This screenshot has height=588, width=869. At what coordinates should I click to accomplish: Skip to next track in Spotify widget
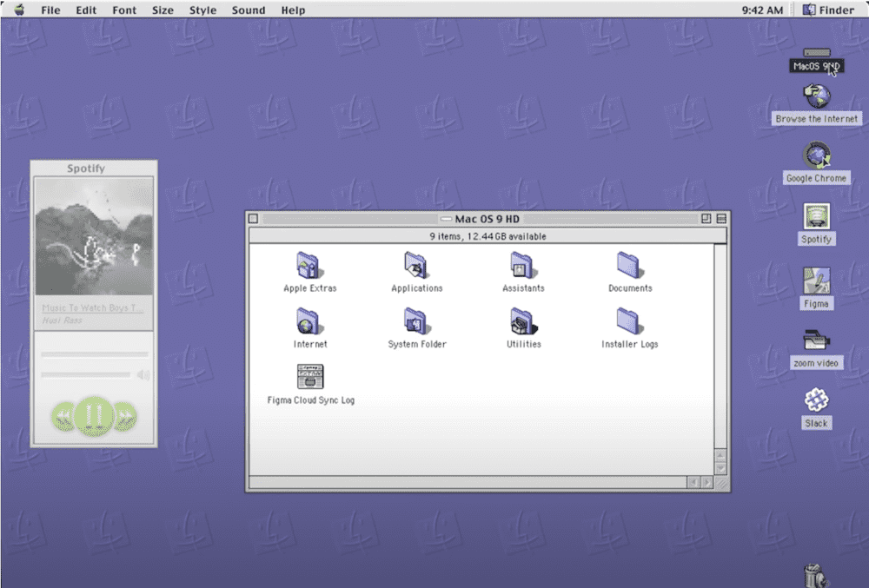126,416
